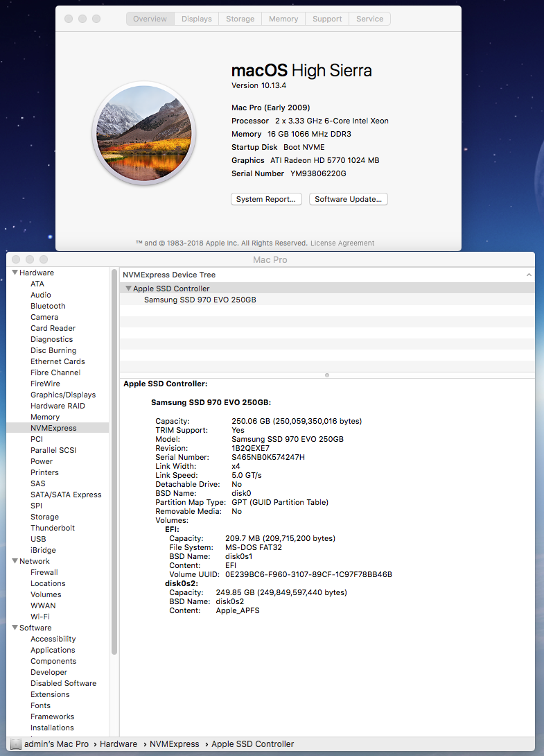Click the Software Update button
Screen dimensions: 544x756
pyautogui.click(x=348, y=199)
